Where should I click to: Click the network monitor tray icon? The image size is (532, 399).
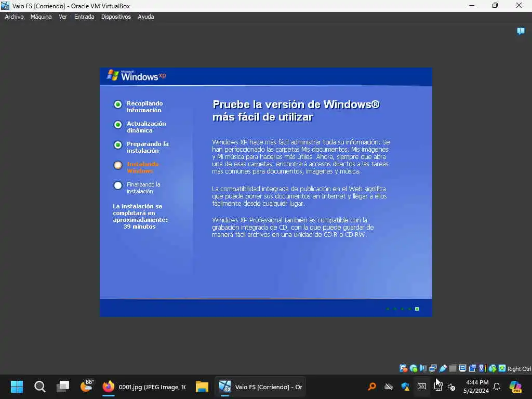click(438, 387)
